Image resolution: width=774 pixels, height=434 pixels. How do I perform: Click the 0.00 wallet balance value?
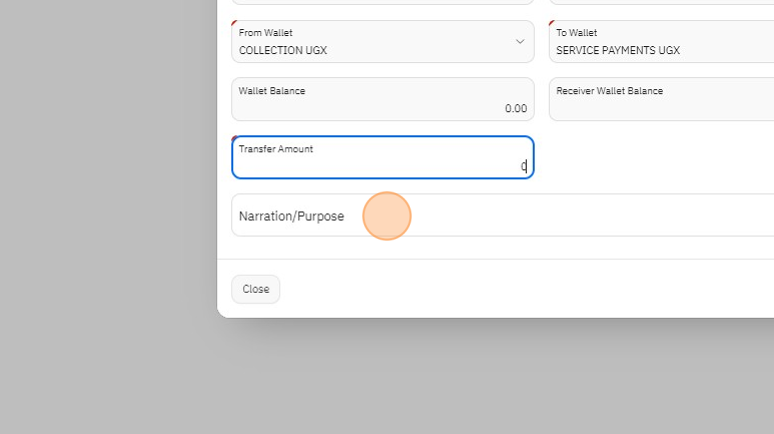coord(515,108)
